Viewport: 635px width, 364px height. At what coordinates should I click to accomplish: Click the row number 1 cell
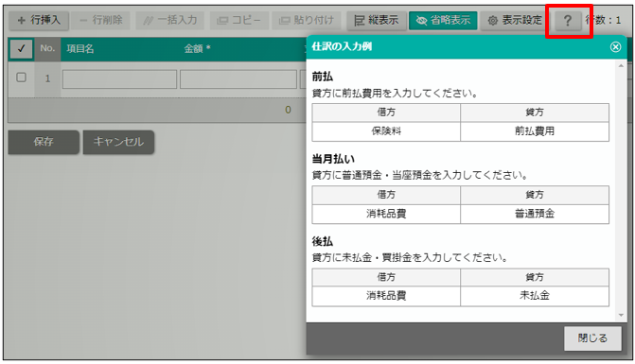47,78
